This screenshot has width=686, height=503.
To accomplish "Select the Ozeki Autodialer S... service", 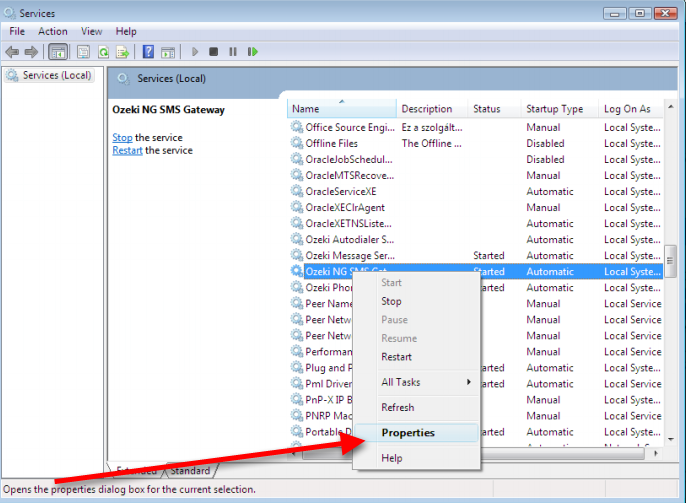I will (476, 239).
